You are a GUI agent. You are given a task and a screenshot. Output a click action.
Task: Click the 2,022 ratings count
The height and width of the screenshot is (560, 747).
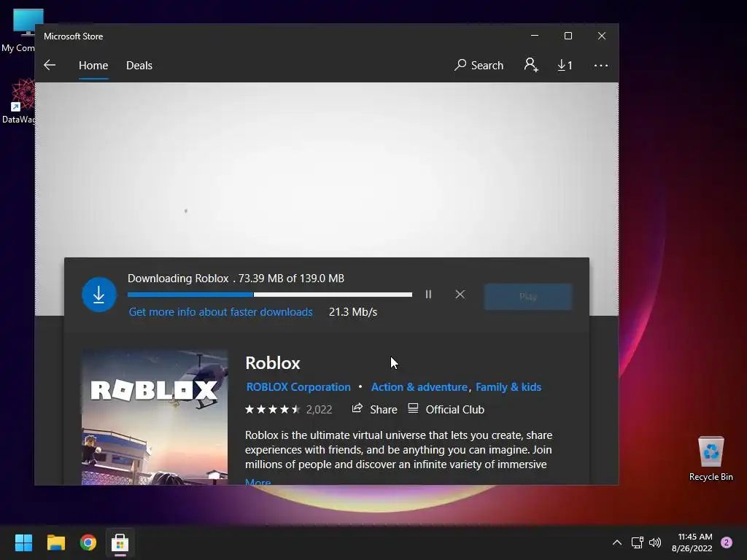point(320,410)
